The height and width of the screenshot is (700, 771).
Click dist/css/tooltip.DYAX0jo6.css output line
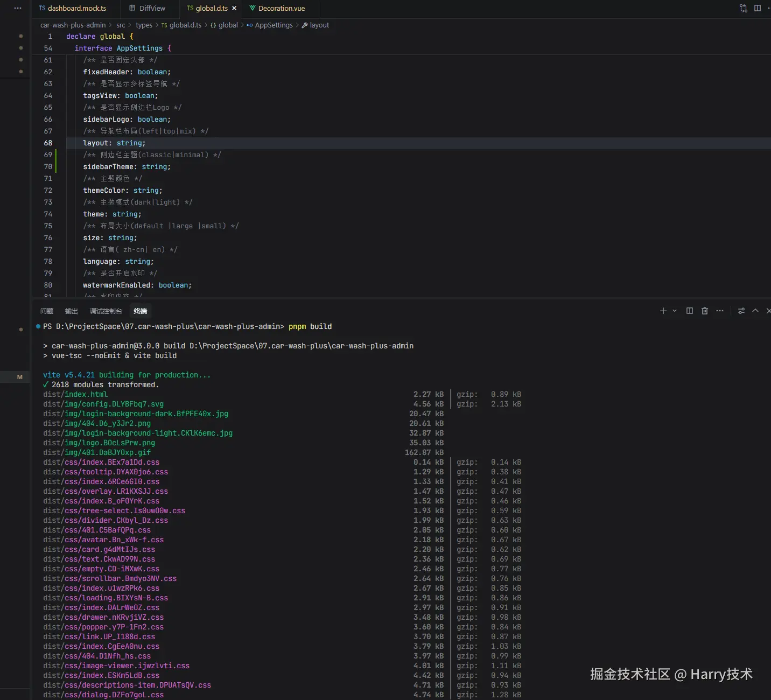coord(106,472)
